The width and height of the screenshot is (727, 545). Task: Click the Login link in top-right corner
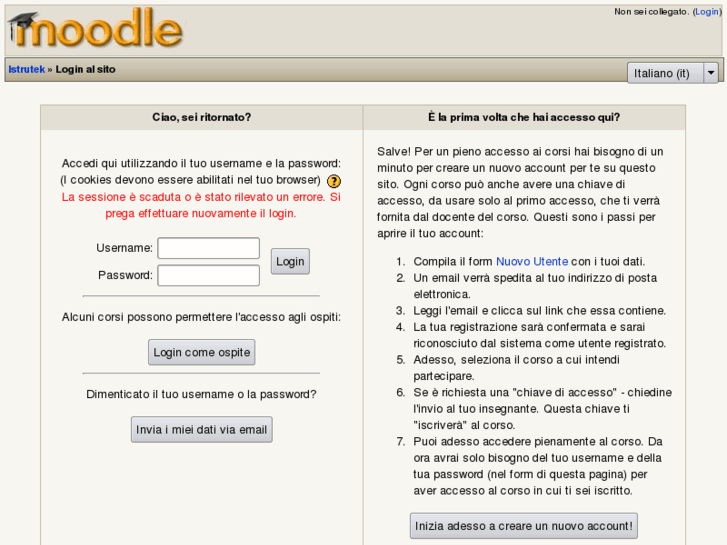point(707,12)
